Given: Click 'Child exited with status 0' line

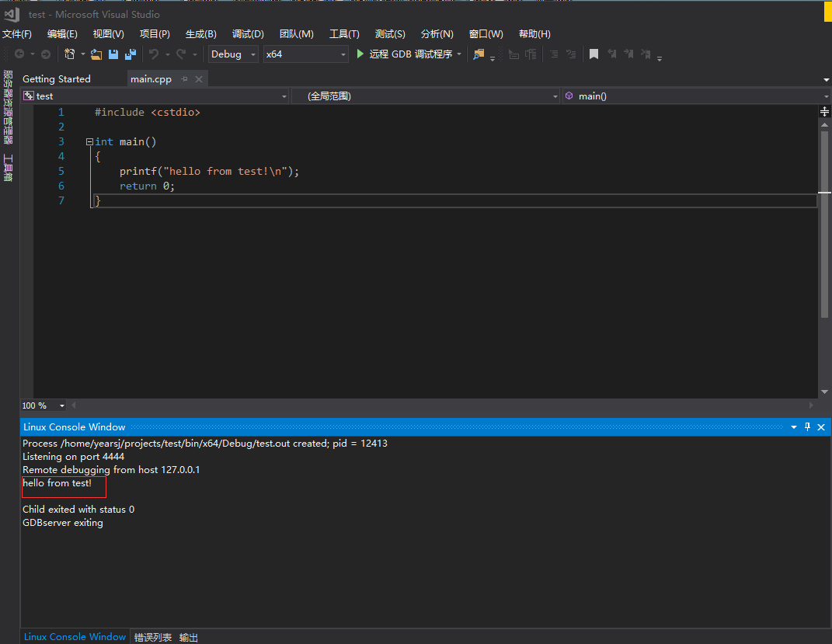Looking at the screenshot, I should [x=78, y=510].
